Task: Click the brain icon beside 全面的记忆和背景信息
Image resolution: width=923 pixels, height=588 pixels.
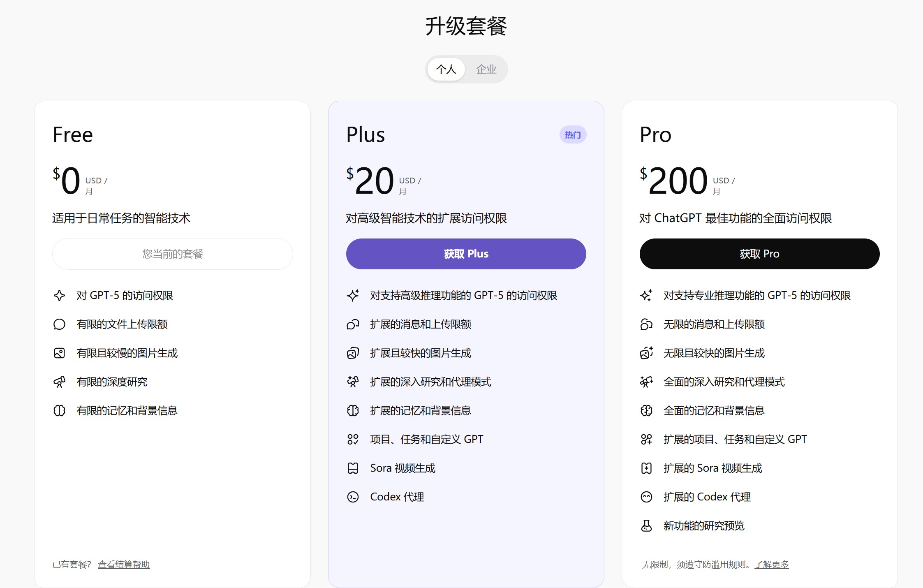Action: (646, 410)
